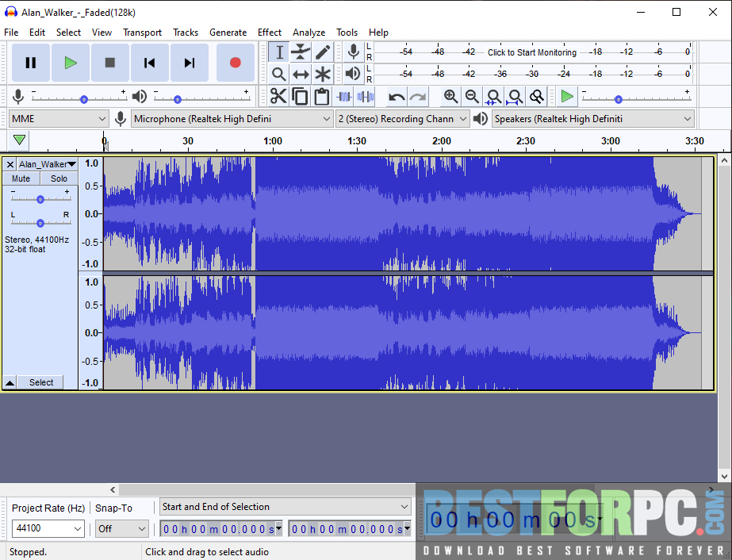Click Click to Start Monitoring meter

tap(532, 52)
